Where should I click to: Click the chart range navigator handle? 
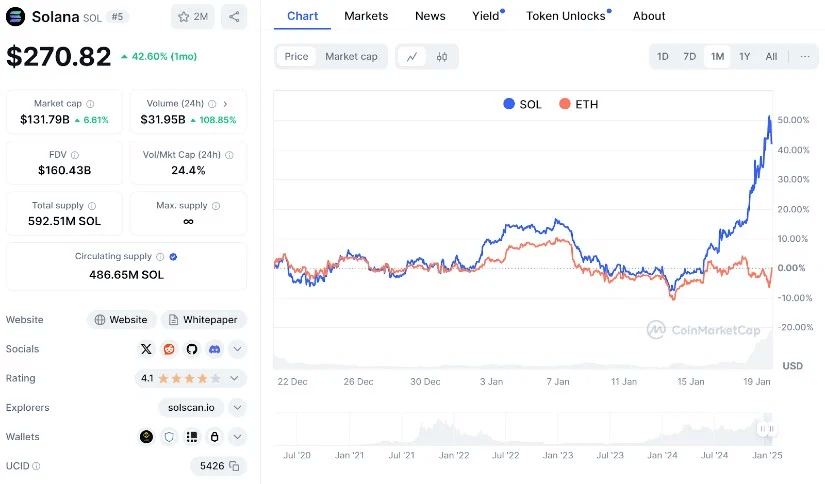click(766, 429)
